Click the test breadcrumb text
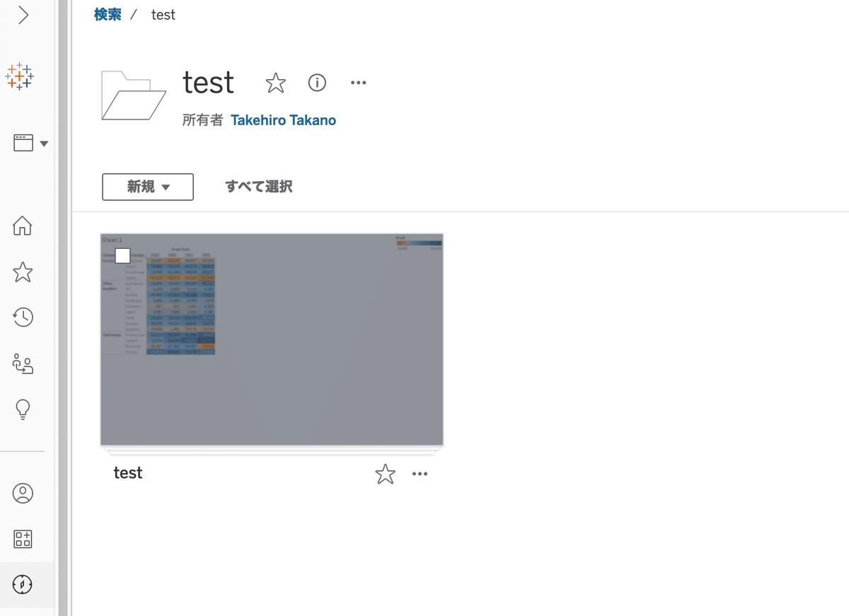 [163, 14]
